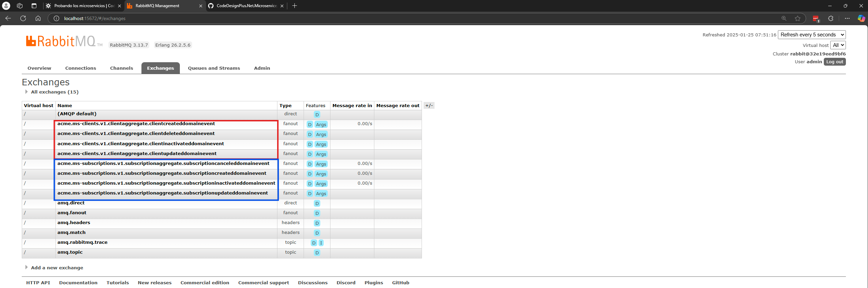Viewport: 868px width, 288px height.
Task: Click D badge on amq.topic row
Action: [x=317, y=253]
